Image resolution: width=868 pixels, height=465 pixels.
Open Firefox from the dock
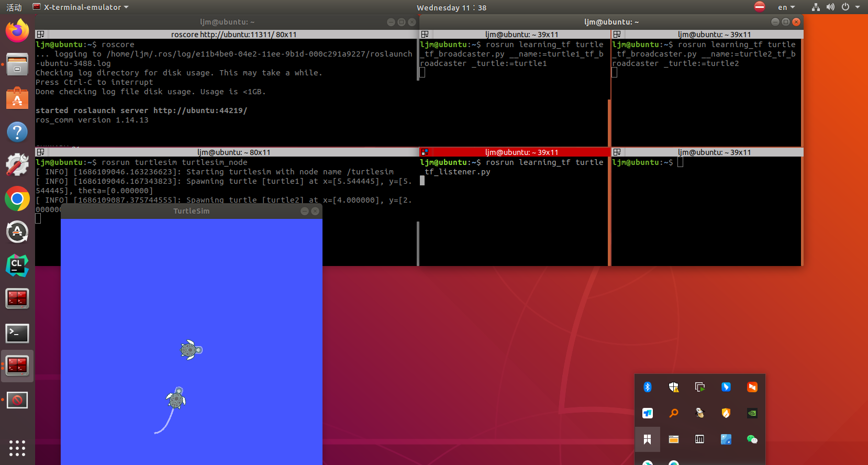pyautogui.click(x=17, y=31)
